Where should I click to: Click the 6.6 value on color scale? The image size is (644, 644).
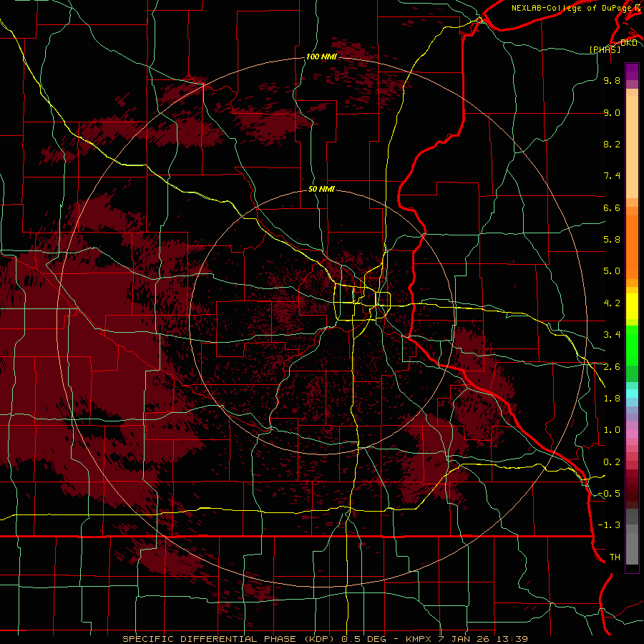(612, 208)
